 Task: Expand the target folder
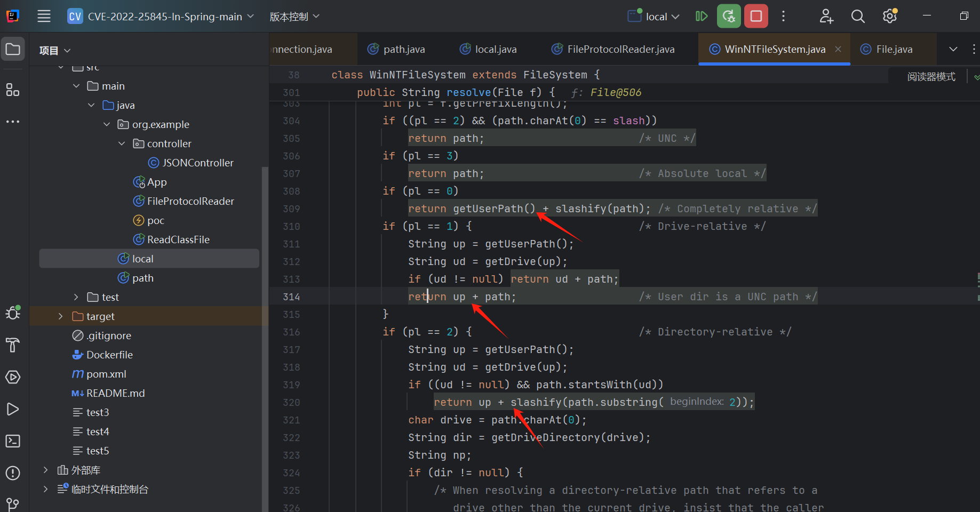pos(60,316)
